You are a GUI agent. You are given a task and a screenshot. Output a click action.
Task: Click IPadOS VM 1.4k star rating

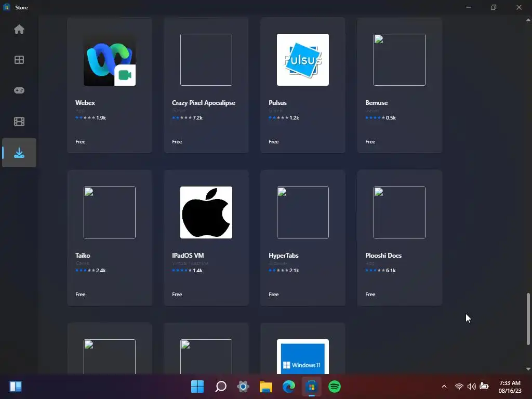pos(187,270)
